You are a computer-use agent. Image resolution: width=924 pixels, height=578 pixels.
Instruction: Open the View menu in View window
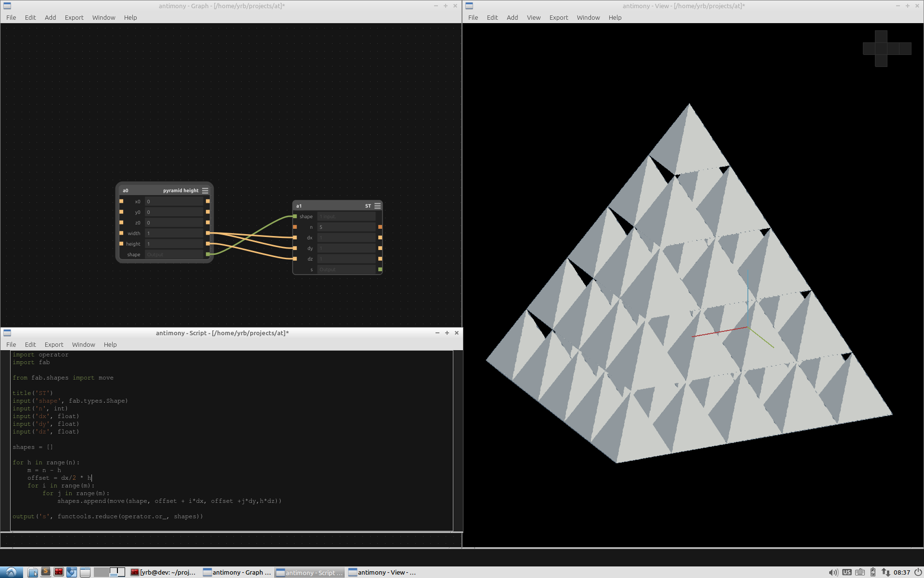pos(533,17)
